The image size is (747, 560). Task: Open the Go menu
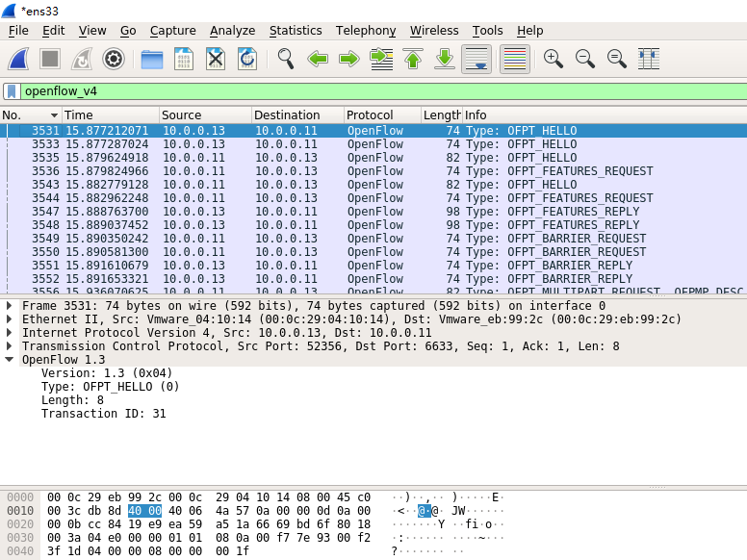pyautogui.click(x=128, y=31)
